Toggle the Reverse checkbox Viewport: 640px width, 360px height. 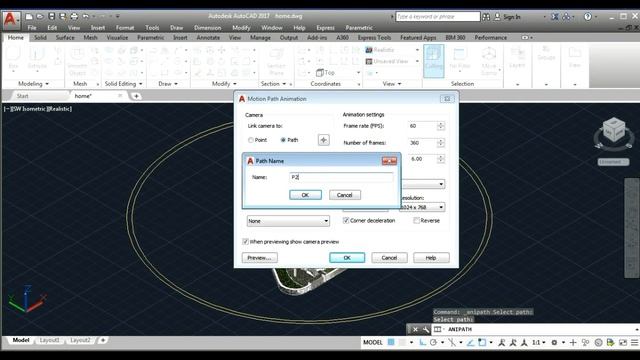[416, 220]
